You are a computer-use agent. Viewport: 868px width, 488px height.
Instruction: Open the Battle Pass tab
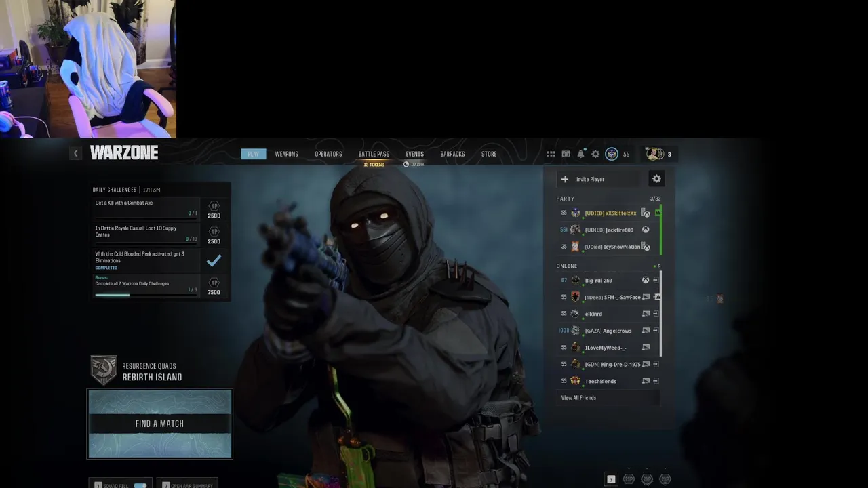coord(374,154)
